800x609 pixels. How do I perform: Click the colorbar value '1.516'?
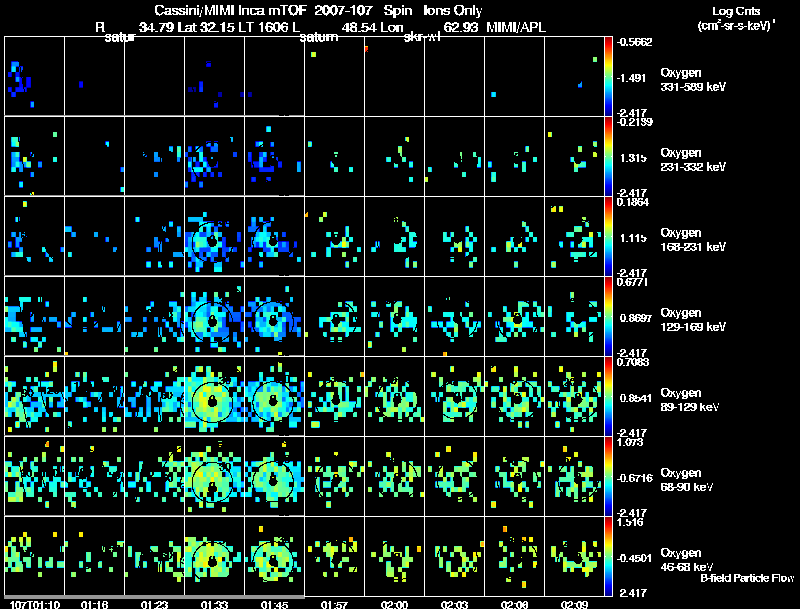(x=630, y=522)
